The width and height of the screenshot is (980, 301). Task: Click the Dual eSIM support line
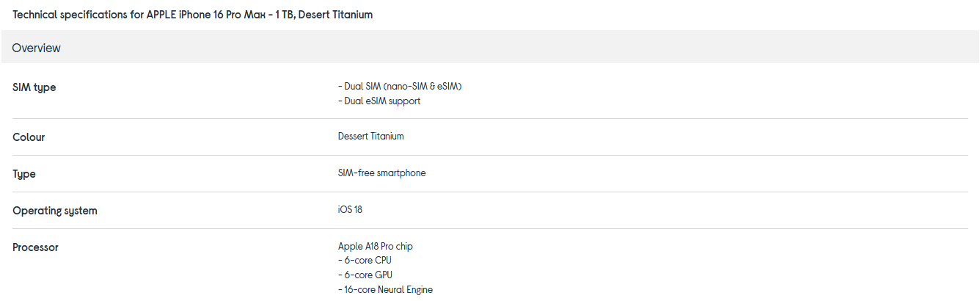click(x=379, y=101)
